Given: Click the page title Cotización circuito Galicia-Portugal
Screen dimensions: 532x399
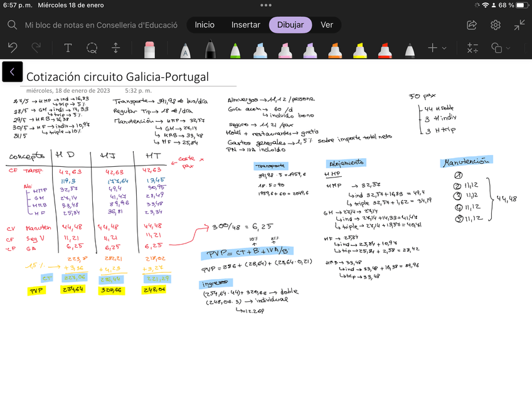Looking at the screenshot, I should pyautogui.click(x=117, y=77).
